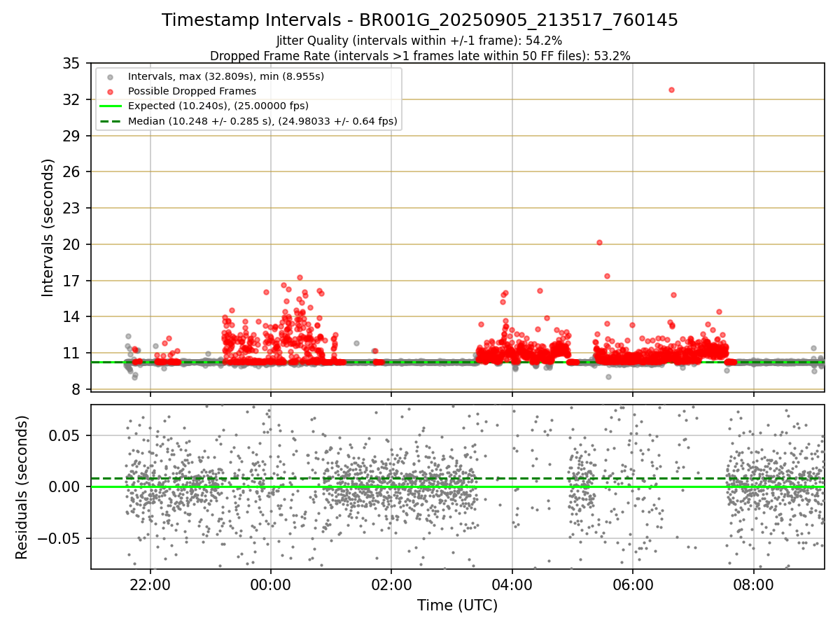Image resolution: width=840 pixels, height=630 pixels.
Task: Click the 'Intervals (seconds)' y-axis label
Action: coord(48,227)
